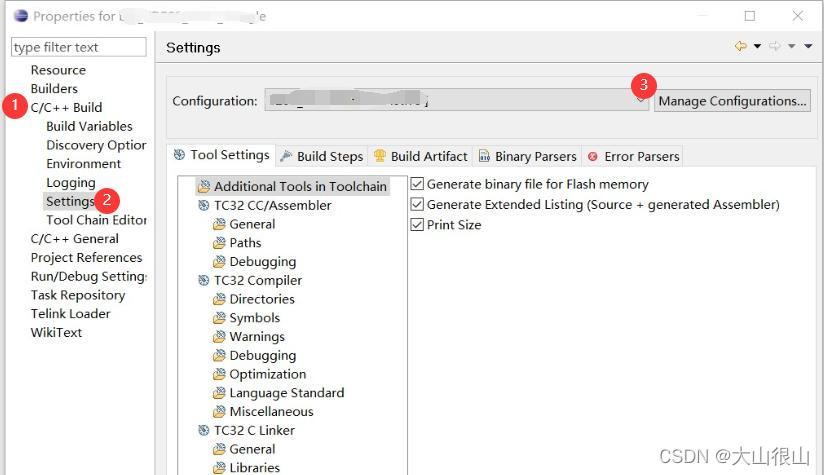The height and width of the screenshot is (475, 824).
Task: Open the Build Variables page
Action: [x=89, y=126]
